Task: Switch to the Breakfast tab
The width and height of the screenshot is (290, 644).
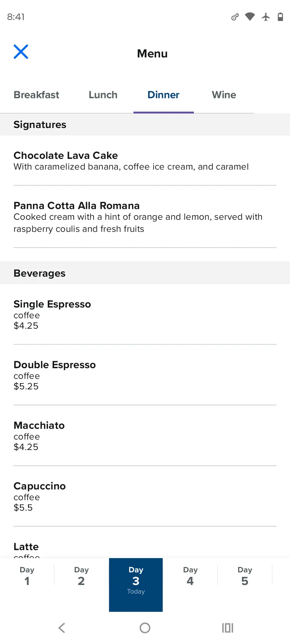Action: (x=36, y=95)
